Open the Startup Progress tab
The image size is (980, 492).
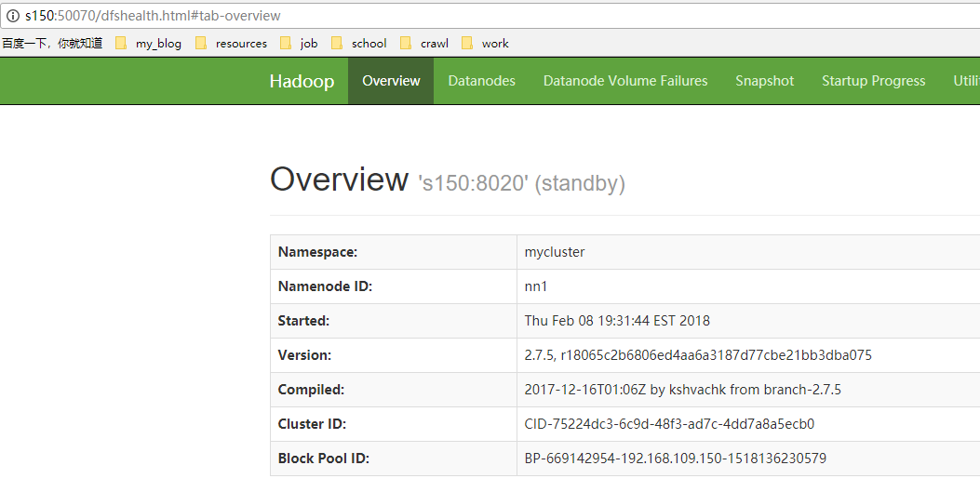pyautogui.click(x=874, y=81)
